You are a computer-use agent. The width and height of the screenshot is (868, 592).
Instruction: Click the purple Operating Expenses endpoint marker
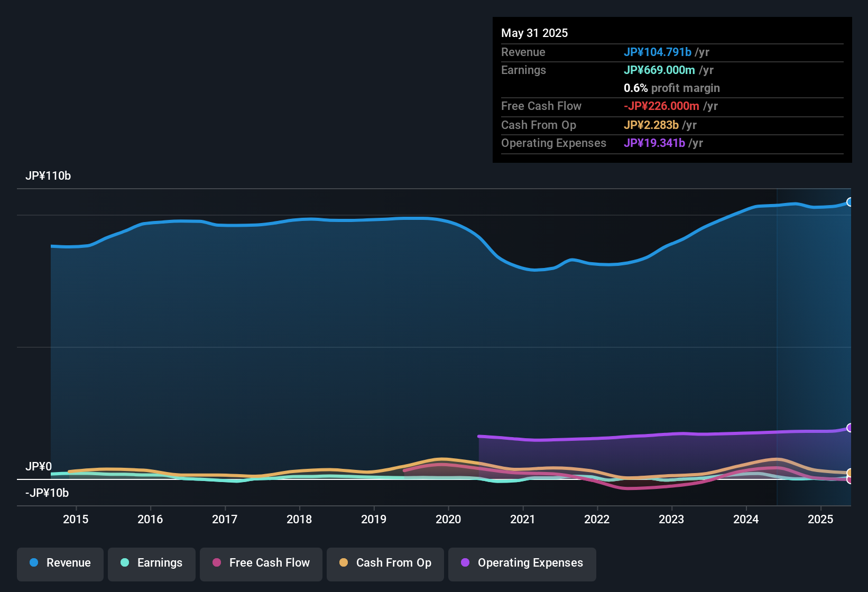click(x=850, y=428)
